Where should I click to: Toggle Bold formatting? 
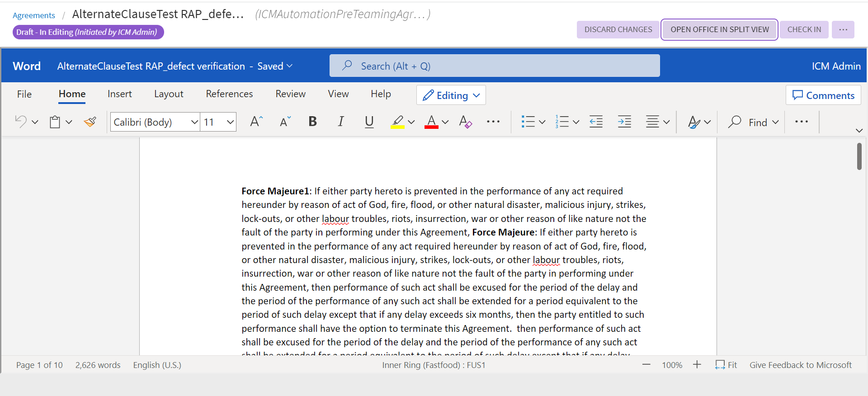tap(312, 122)
